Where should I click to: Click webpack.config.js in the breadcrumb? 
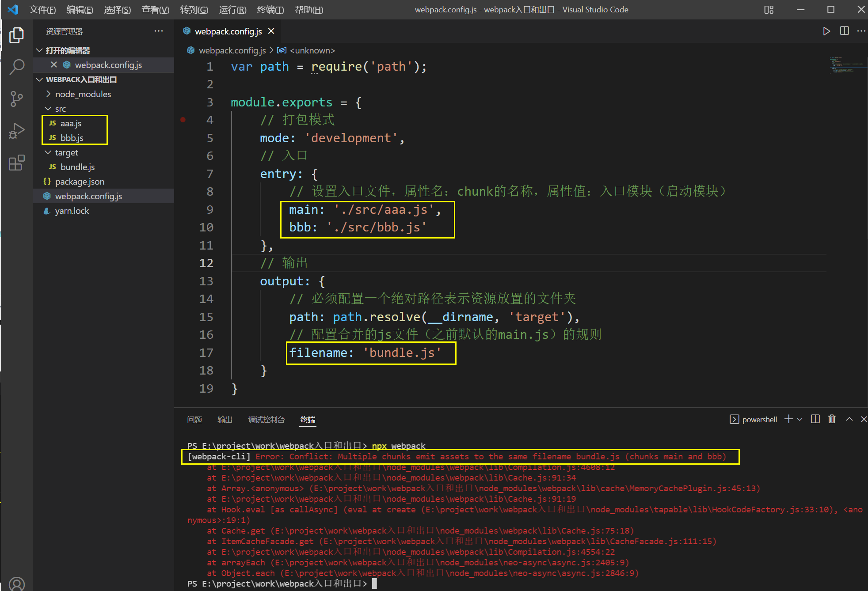[x=232, y=50]
